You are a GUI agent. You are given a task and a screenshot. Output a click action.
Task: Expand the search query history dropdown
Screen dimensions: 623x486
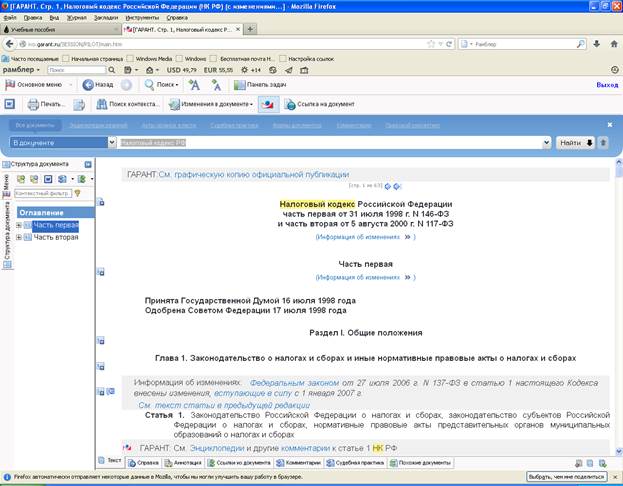click(x=547, y=142)
